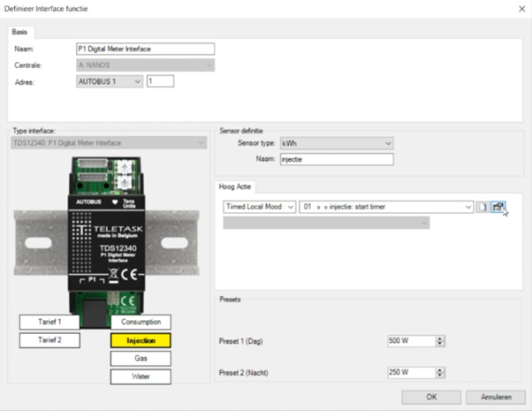The height and width of the screenshot is (411, 532).
Task: Open the Hoog Actie tab
Action: pyautogui.click(x=235, y=186)
